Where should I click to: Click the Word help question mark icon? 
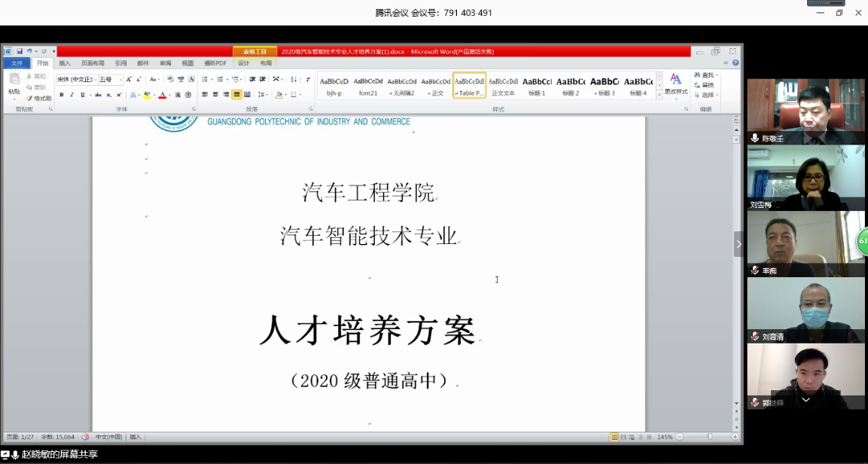pos(736,63)
